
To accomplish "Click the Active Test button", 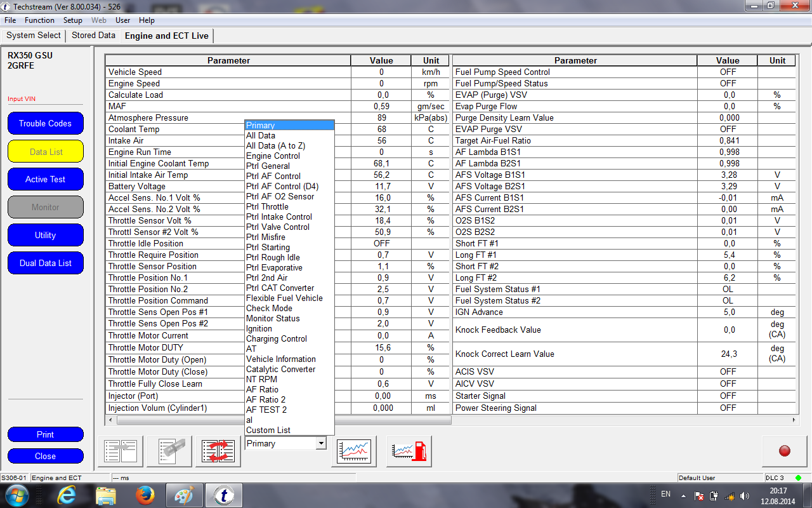I will pos(46,179).
